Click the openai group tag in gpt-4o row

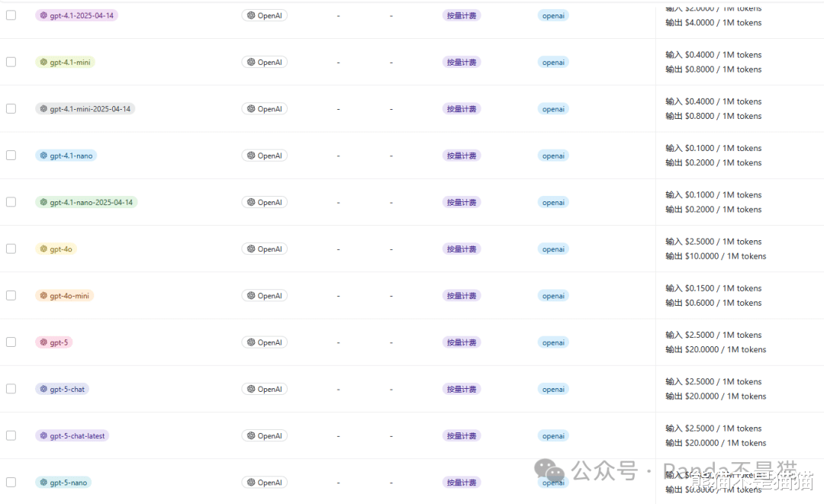[x=553, y=249]
